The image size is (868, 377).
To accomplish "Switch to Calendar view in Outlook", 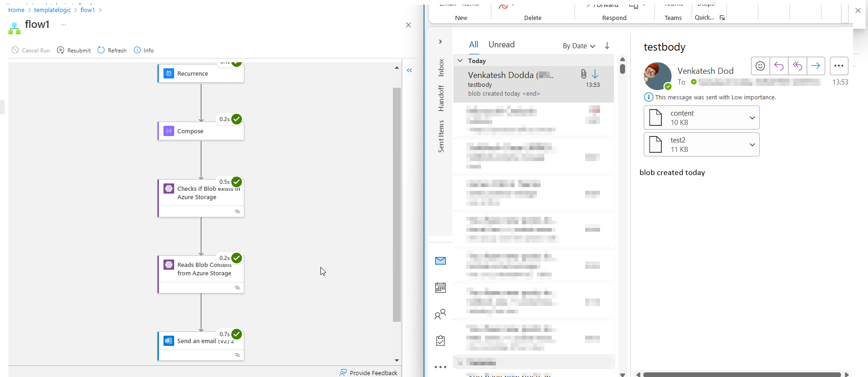I will [x=440, y=288].
